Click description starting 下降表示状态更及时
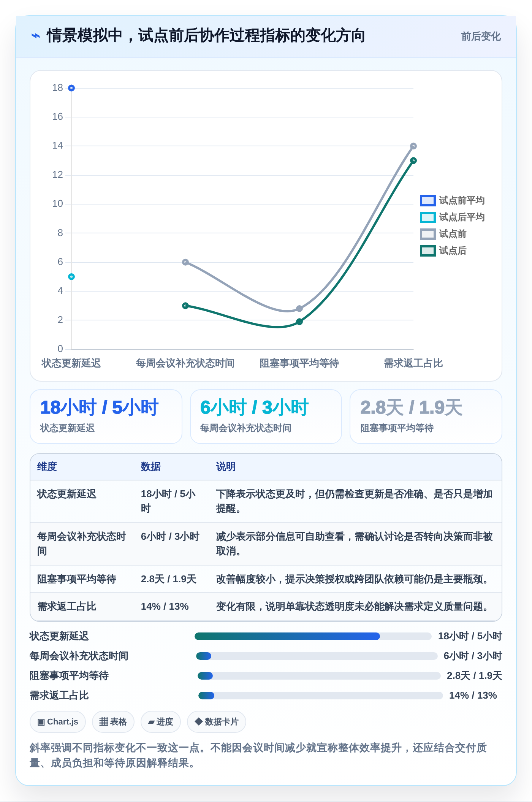The width and height of the screenshot is (532, 802). point(355,501)
